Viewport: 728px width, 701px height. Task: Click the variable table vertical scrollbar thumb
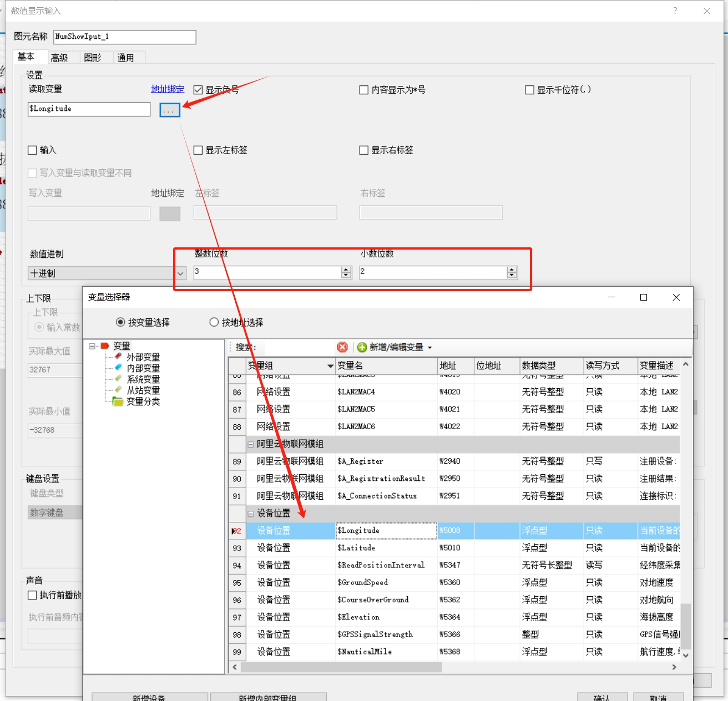[686, 626]
